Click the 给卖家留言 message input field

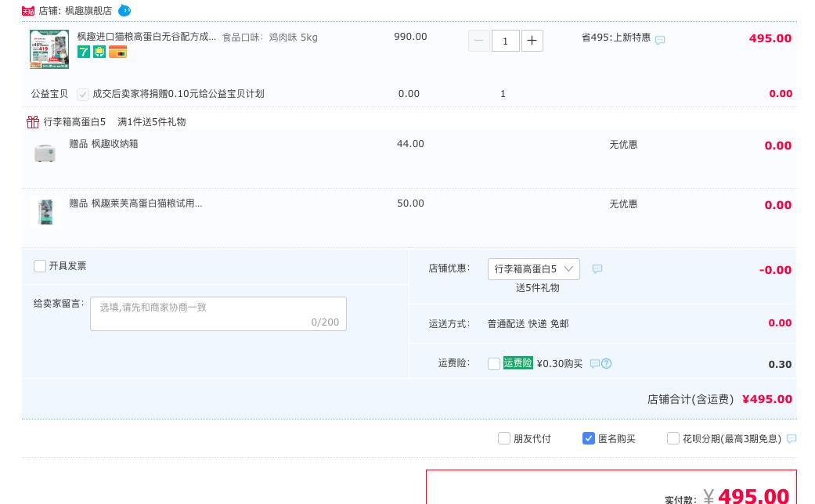click(218, 314)
